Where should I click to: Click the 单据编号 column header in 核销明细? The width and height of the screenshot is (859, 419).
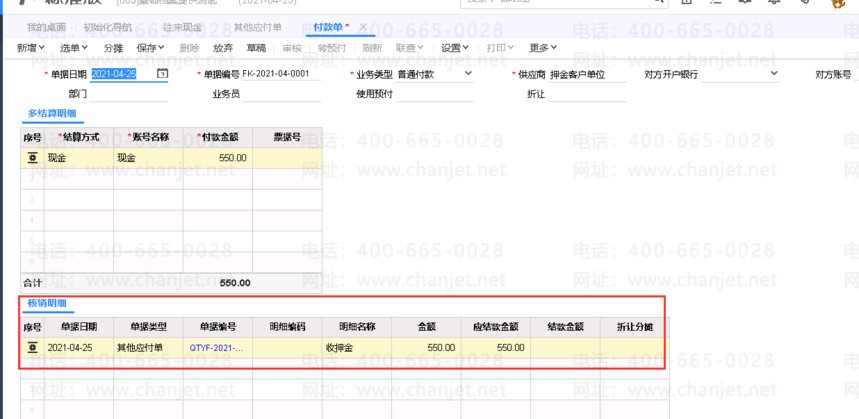218,327
